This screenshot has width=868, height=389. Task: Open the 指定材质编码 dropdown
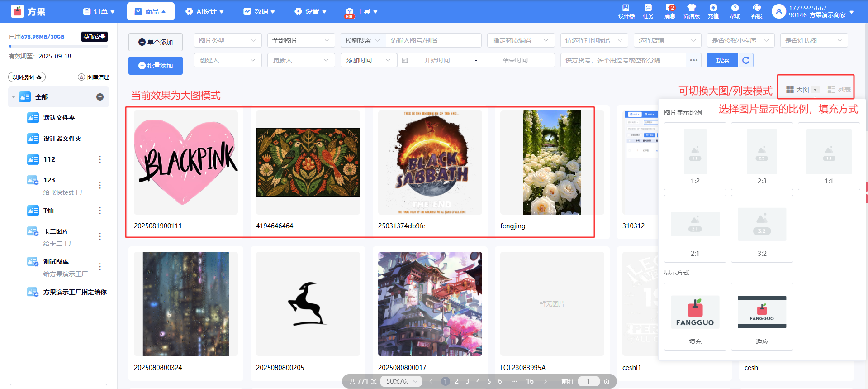click(521, 40)
